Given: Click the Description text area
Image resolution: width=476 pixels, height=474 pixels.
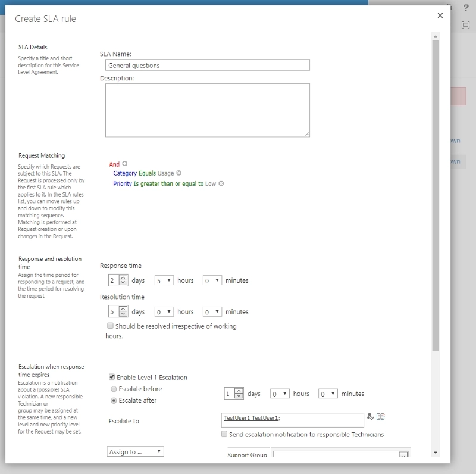Looking at the screenshot, I should click(x=207, y=110).
